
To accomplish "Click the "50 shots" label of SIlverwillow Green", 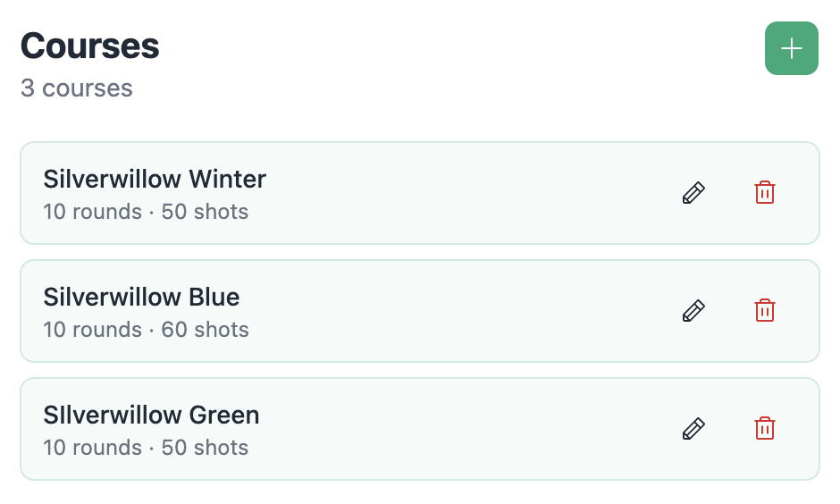I will tap(205, 448).
